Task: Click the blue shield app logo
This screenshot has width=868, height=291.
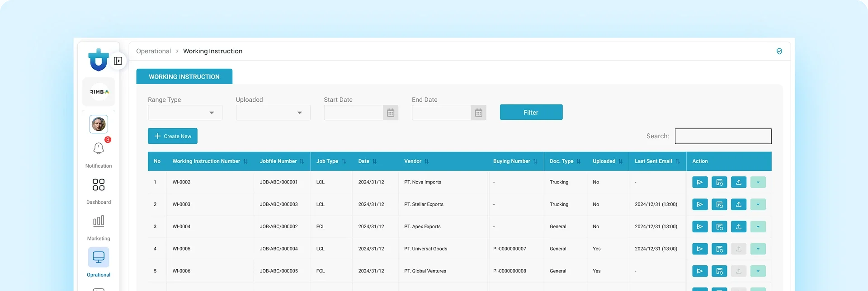Action: [99, 60]
